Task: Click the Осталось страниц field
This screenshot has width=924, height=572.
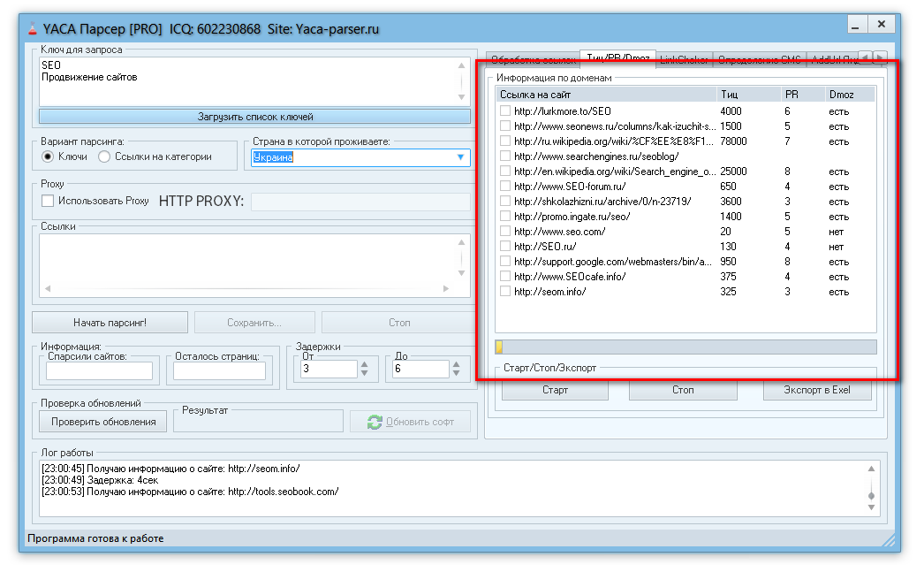Action: [x=219, y=371]
